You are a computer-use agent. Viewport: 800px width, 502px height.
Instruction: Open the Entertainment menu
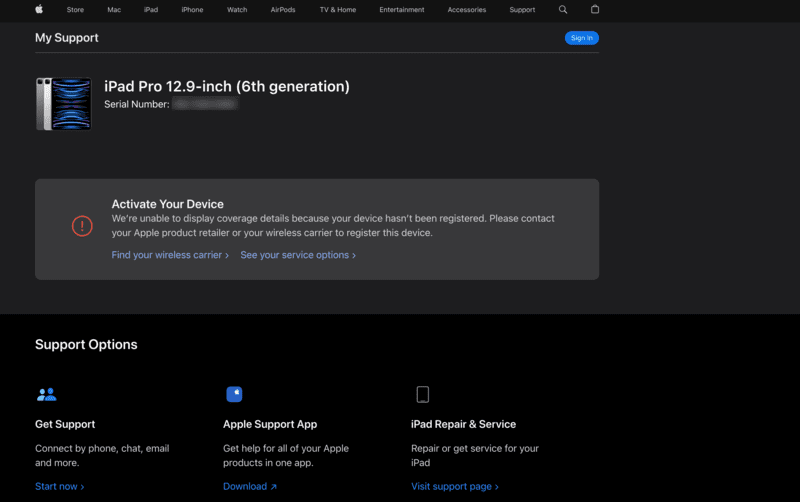point(402,10)
